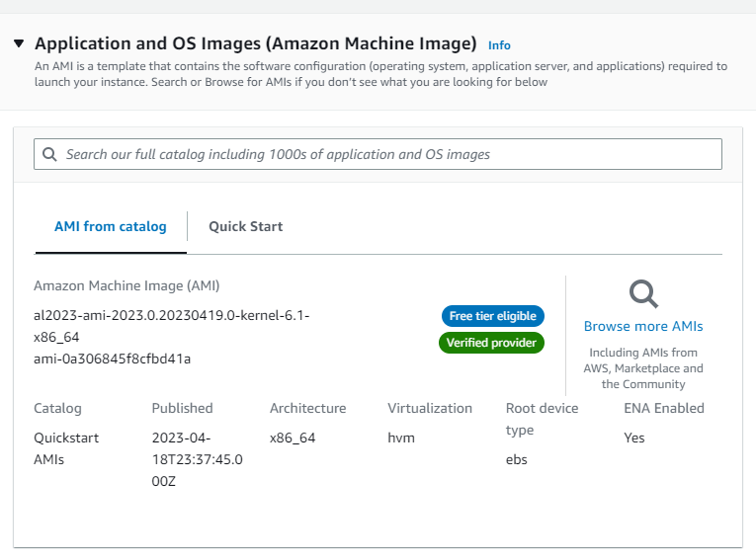Click the AMI catalog search field

point(378,154)
